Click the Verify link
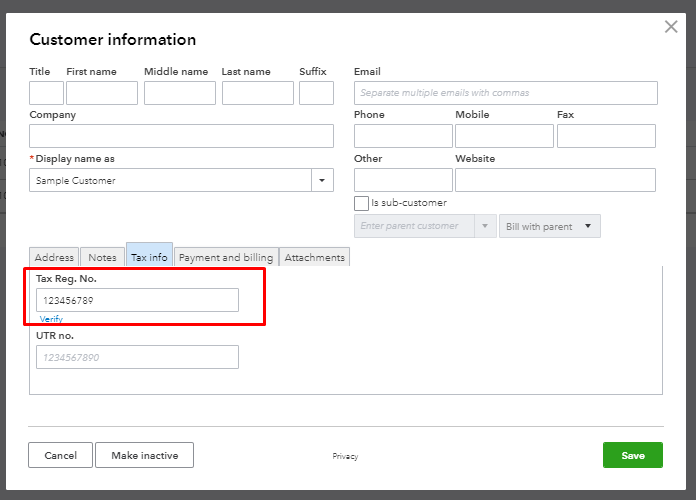This screenshot has width=696, height=500. (51, 319)
